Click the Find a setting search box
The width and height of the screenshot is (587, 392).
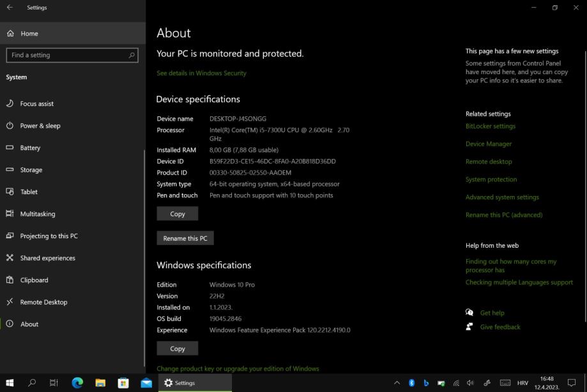coord(72,55)
